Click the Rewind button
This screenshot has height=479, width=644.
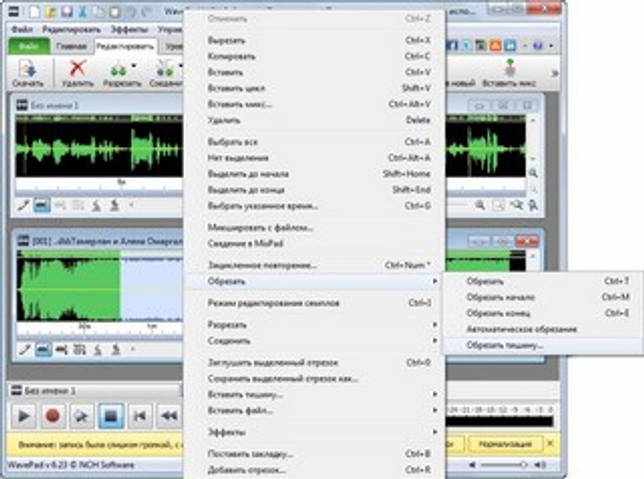(x=169, y=416)
